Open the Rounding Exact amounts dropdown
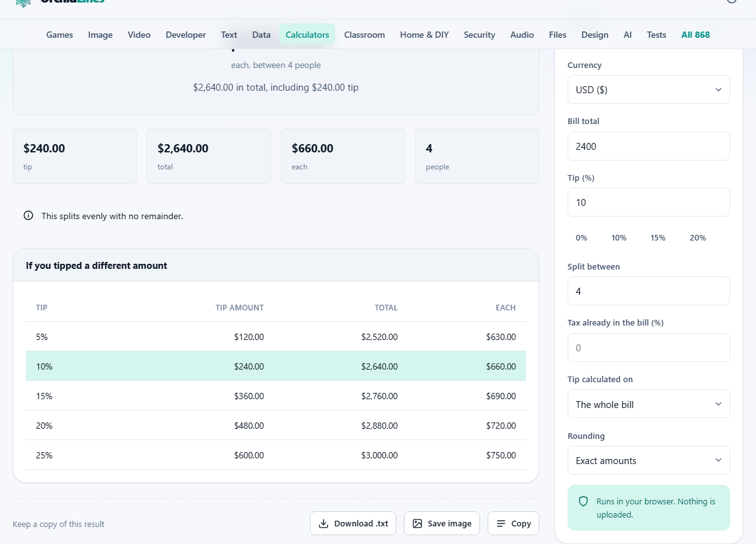The height and width of the screenshot is (544, 756). (649, 460)
